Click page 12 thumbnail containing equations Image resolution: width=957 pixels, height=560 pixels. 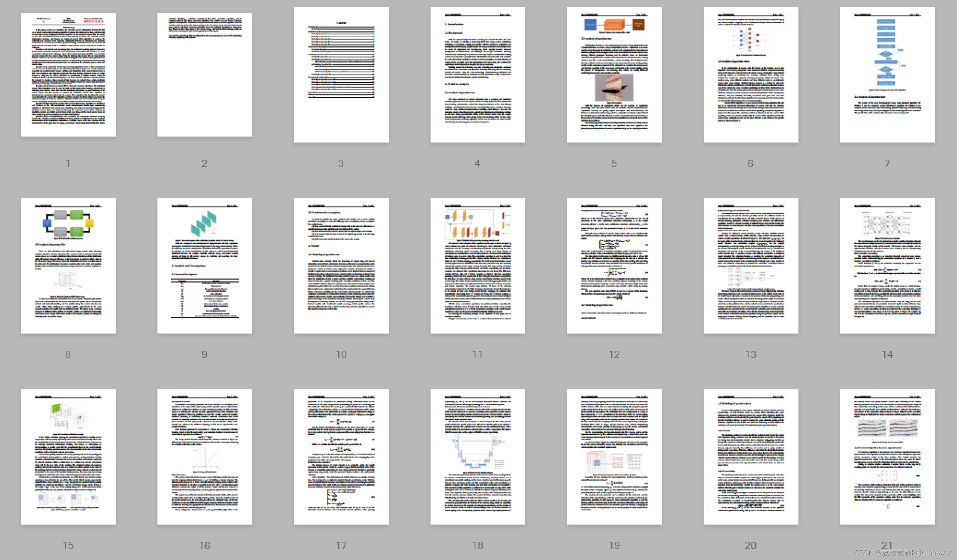pos(614,265)
